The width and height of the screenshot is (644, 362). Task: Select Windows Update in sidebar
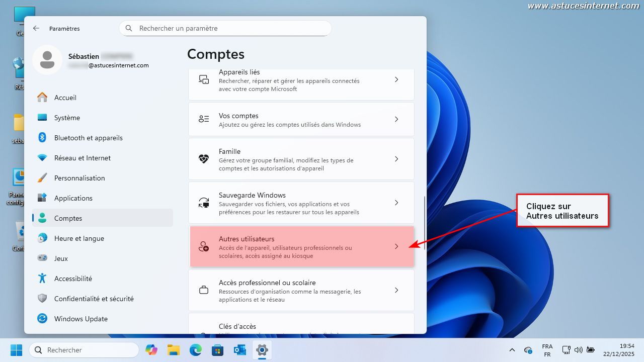point(80,319)
